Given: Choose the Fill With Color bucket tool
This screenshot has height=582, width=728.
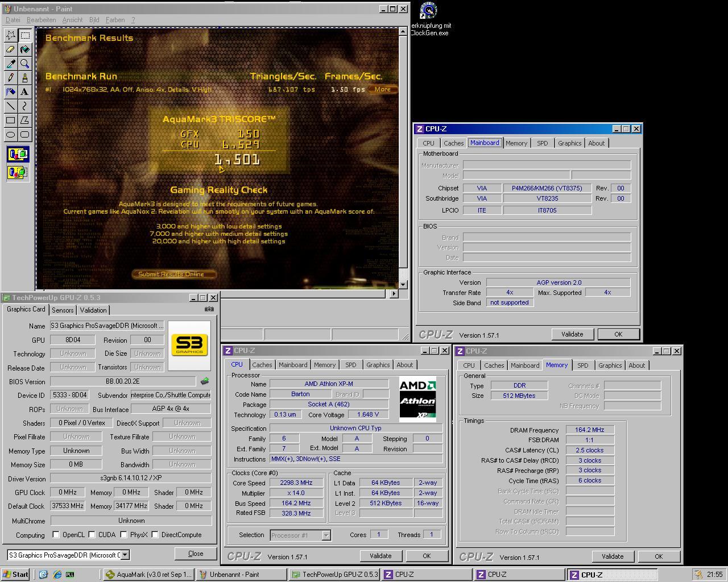Looking at the screenshot, I should [25, 49].
